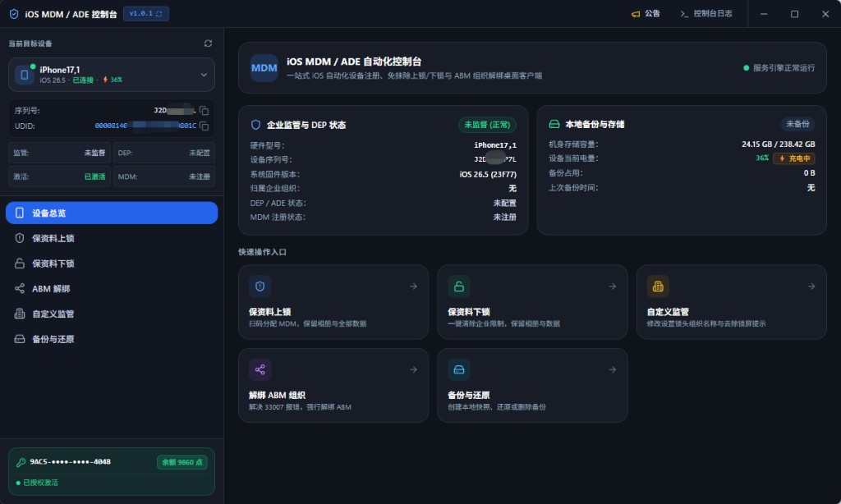Open the 自定义监管 sidebar item
The image size is (841, 504).
pyautogui.click(x=112, y=314)
